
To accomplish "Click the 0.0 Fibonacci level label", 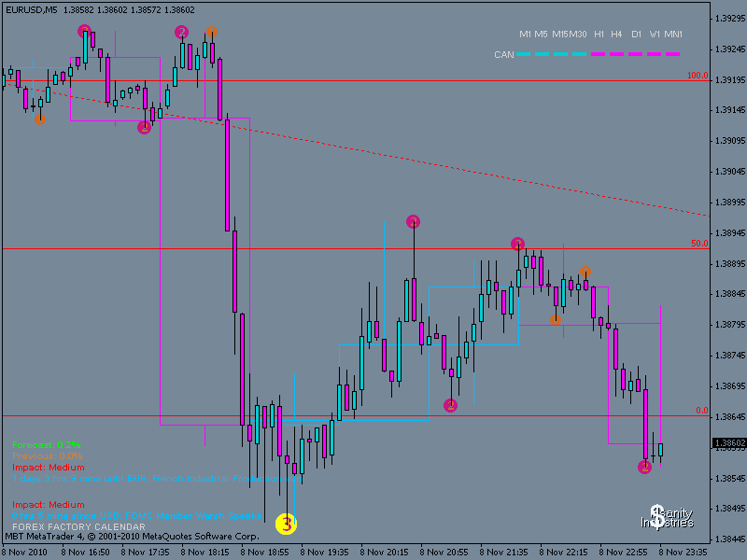I will (702, 411).
